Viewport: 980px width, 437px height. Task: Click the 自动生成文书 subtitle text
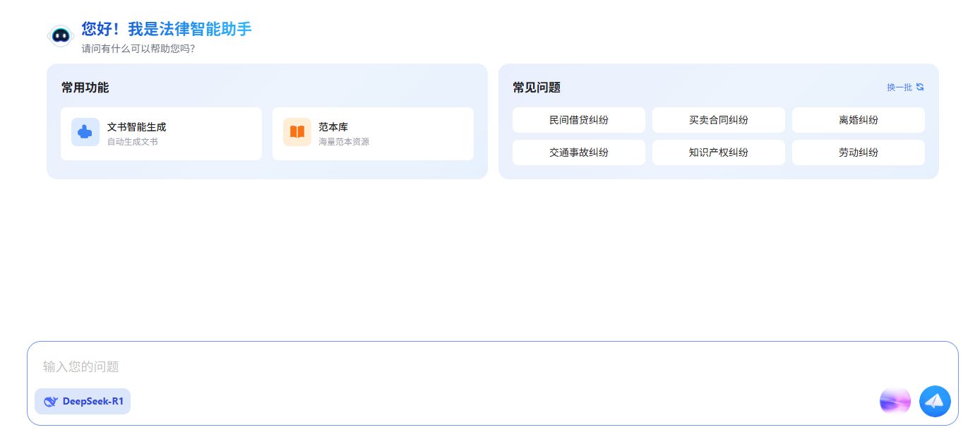(133, 142)
